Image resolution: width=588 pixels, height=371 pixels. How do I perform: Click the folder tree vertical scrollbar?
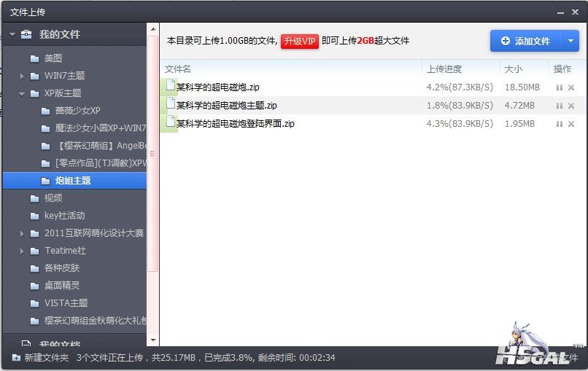pyautogui.click(x=152, y=146)
